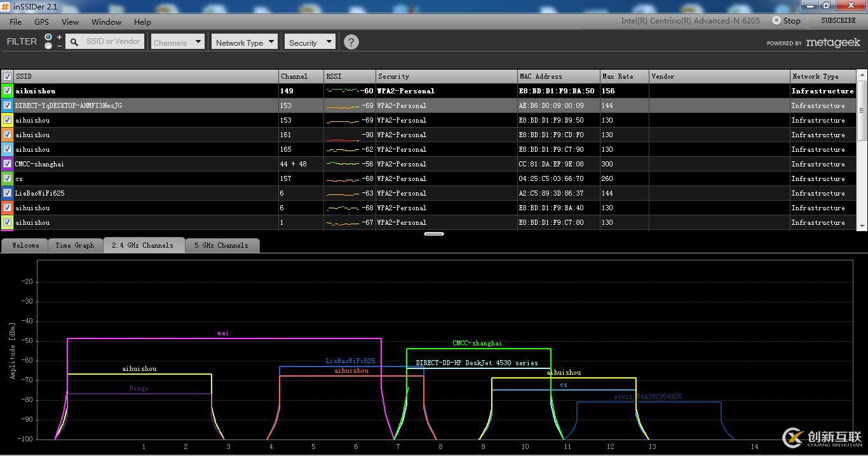This screenshot has width=868, height=456.
Task: Select the minus (exclude) filter radio button
Action: pyautogui.click(x=48, y=46)
